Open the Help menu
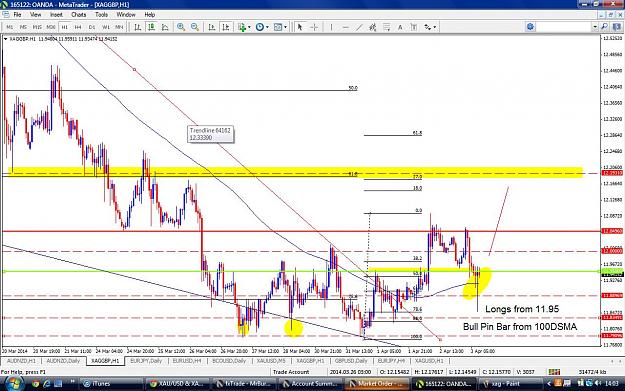This screenshot has width=625, height=391. 149,15
